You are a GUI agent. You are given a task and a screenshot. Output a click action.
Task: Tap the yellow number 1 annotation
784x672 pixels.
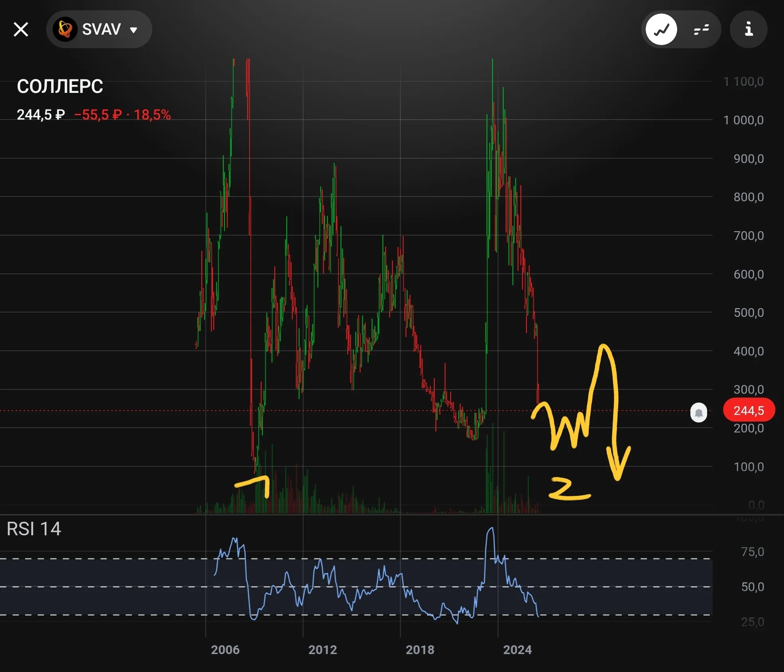253,486
